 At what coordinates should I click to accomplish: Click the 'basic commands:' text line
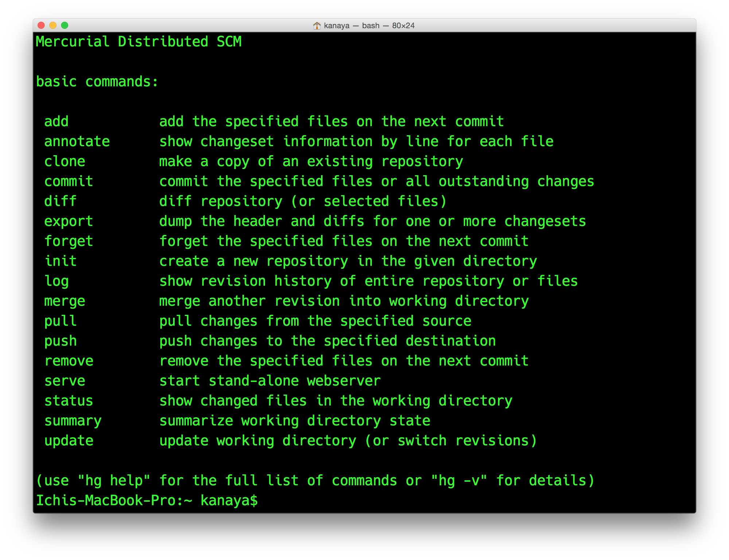[97, 82]
